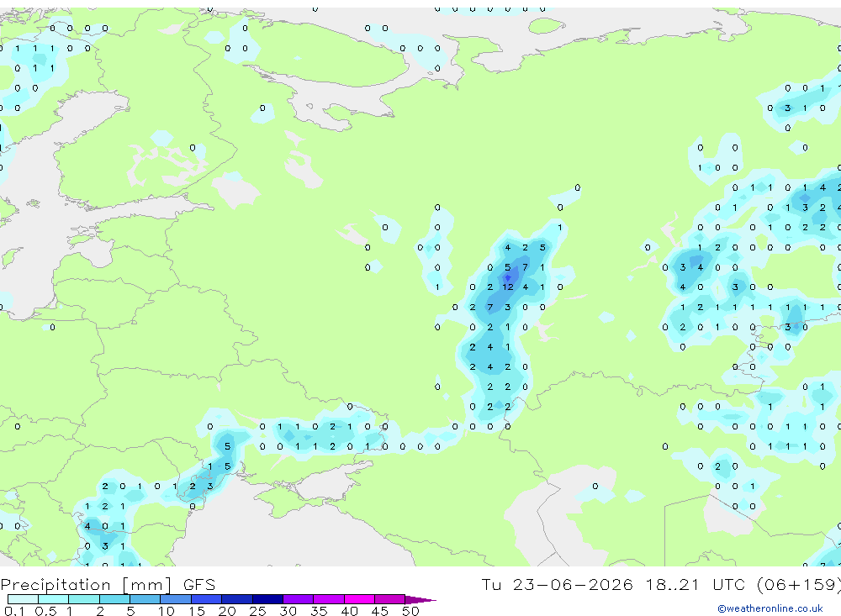Image resolution: width=841 pixels, height=616 pixels.
Task: Click the legend label "30"
Action: coord(288,611)
